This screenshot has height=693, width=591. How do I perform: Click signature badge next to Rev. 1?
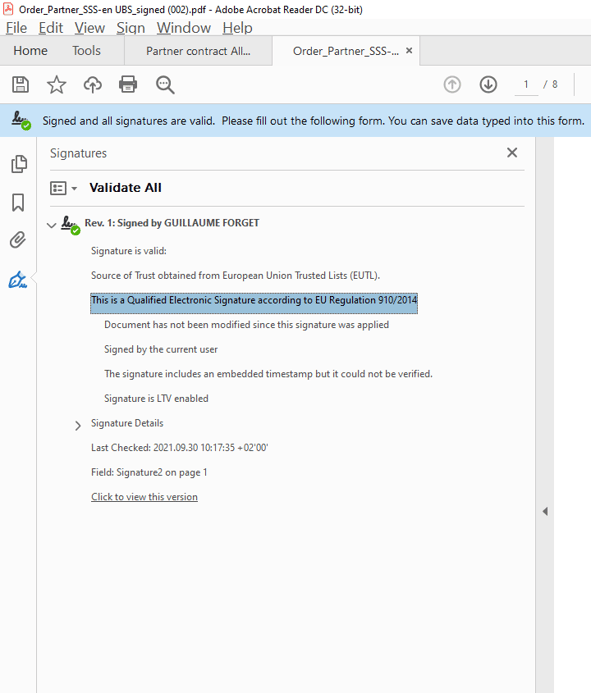point(70,225)
